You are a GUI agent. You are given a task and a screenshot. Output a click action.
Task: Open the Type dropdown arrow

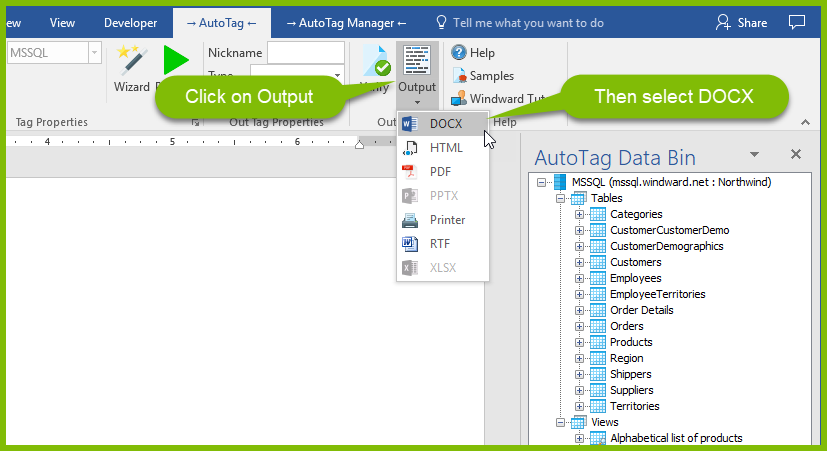[x=337, y=74]
